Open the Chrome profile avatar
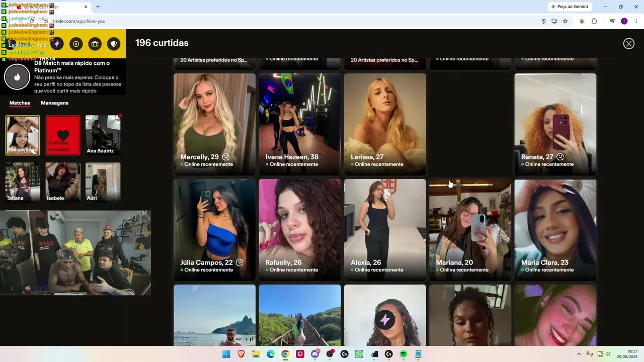Image resolution: width=644 pixels, height=362 pixels. [x=624, y=21]
